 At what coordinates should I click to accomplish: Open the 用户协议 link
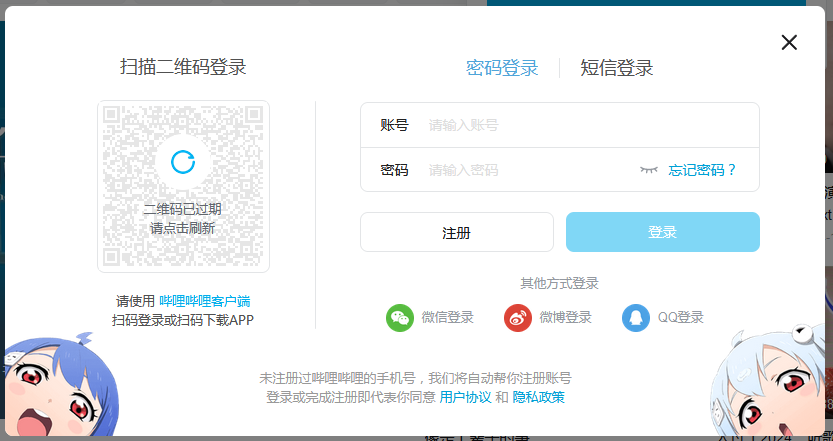point(465,397)
